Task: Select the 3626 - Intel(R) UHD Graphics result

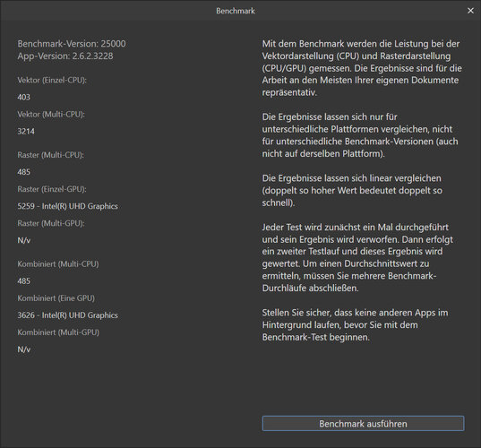Action: tap(67, 315)
